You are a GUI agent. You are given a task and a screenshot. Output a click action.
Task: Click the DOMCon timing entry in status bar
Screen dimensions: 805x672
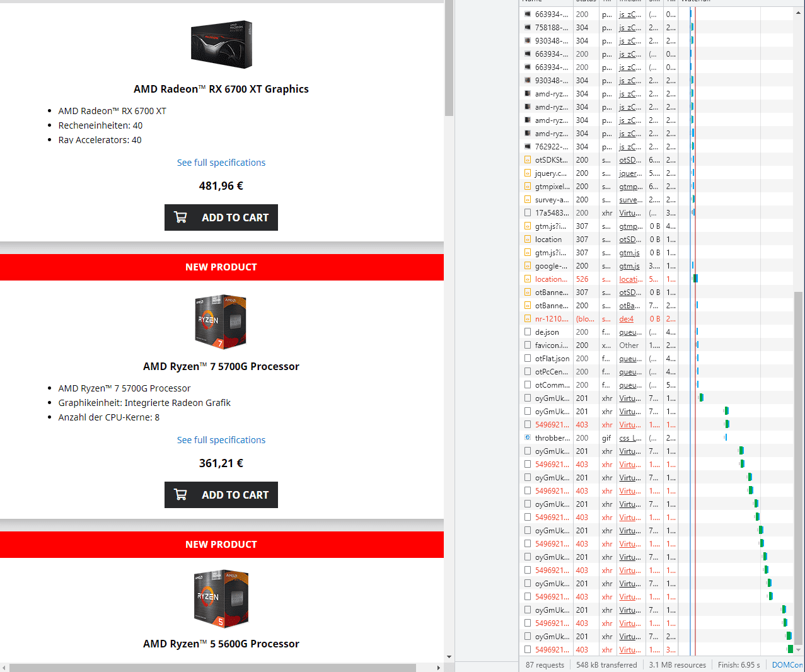tap(787, 665)
